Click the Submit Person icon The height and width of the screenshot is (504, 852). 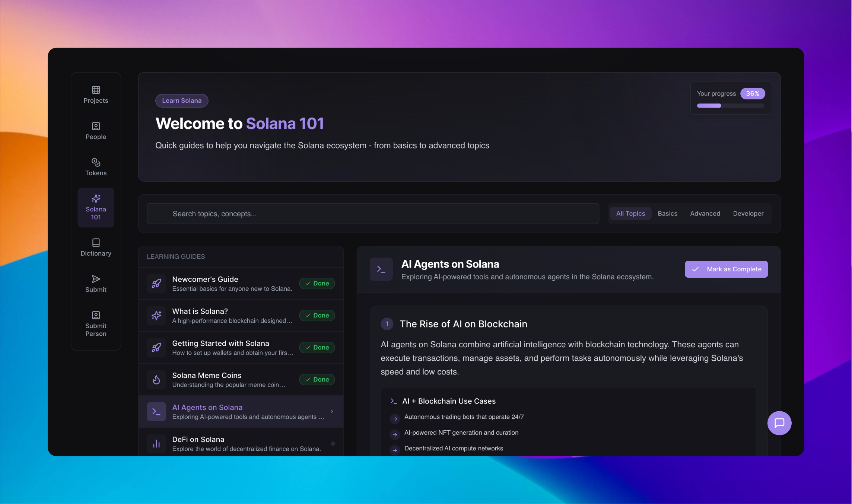coord(96,315)
